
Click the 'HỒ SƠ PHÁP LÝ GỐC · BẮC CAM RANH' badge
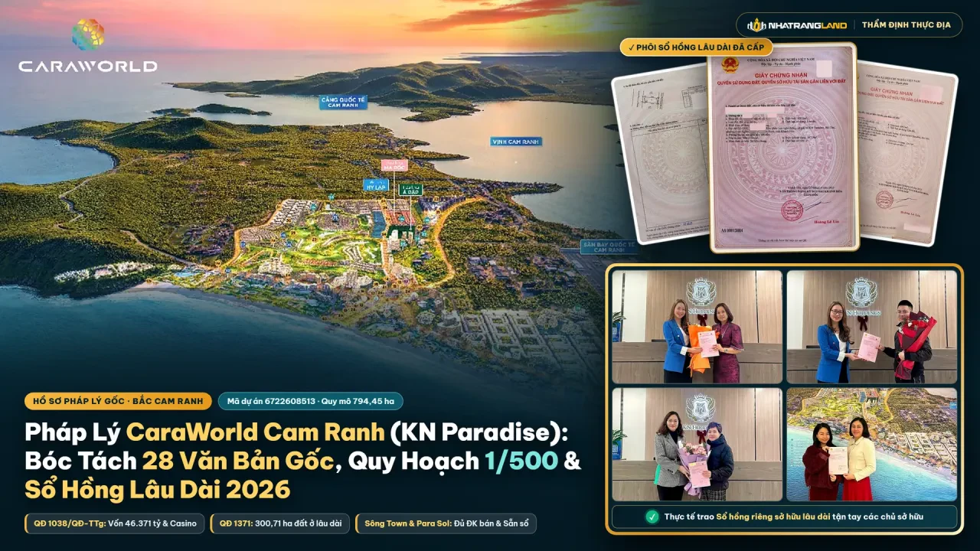[x=118, y=401]
